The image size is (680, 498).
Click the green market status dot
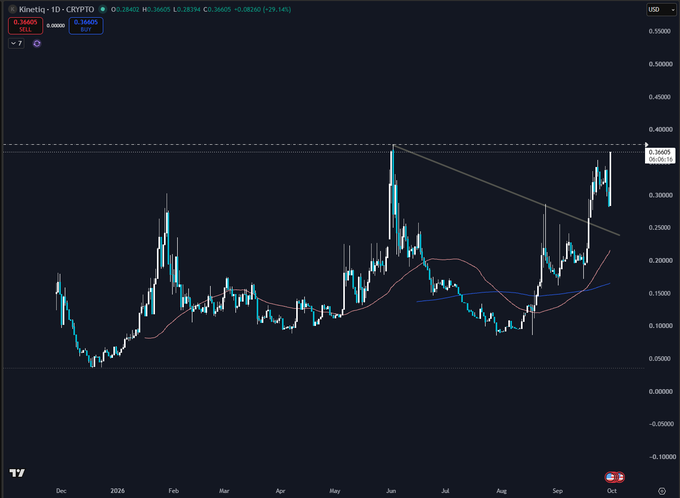click(x=102, y=9)
